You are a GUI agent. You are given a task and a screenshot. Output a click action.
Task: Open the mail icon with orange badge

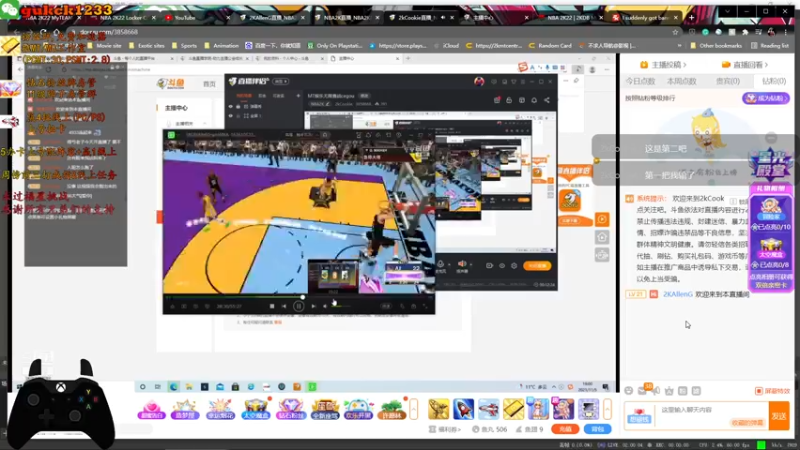click(643, 390)
